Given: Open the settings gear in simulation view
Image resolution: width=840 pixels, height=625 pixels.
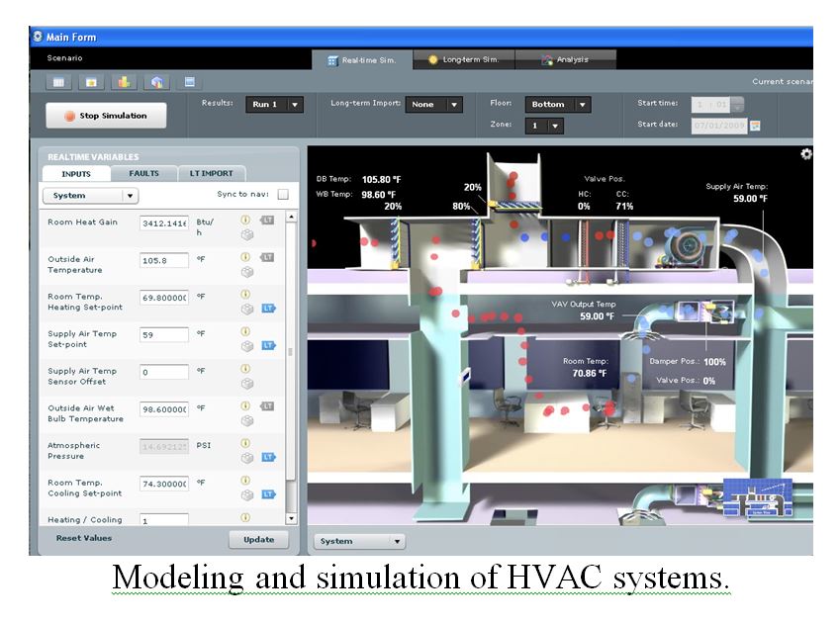Looking at the screenshot, I should point(806,154).
